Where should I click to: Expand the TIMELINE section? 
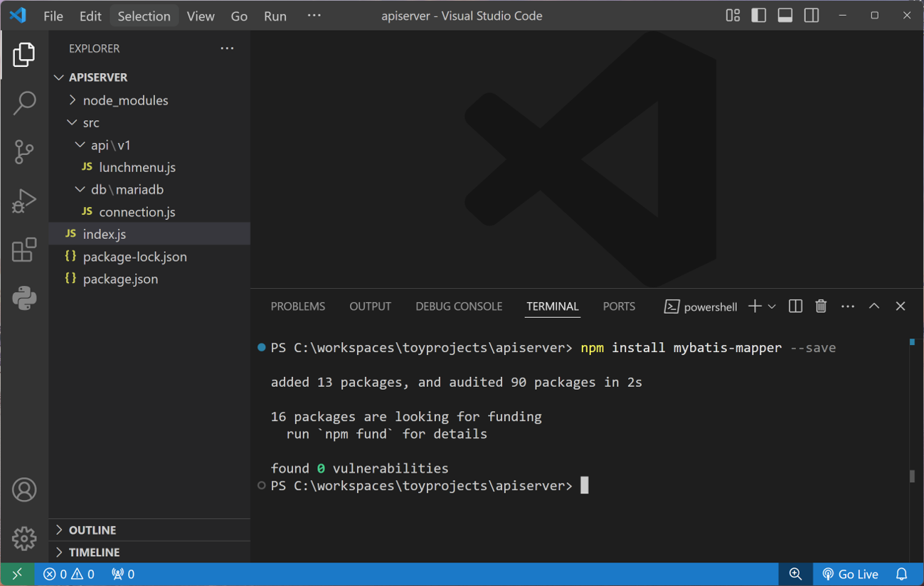[x=149, y=552]
